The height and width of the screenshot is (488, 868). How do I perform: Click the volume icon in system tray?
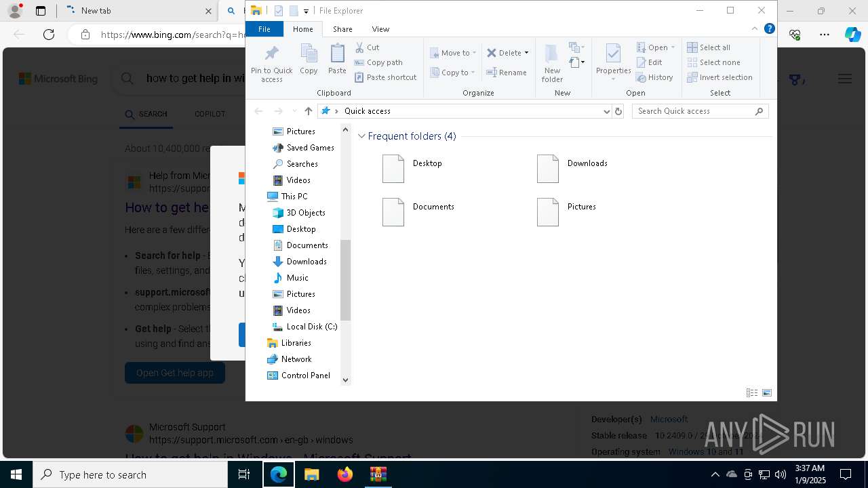780,474
